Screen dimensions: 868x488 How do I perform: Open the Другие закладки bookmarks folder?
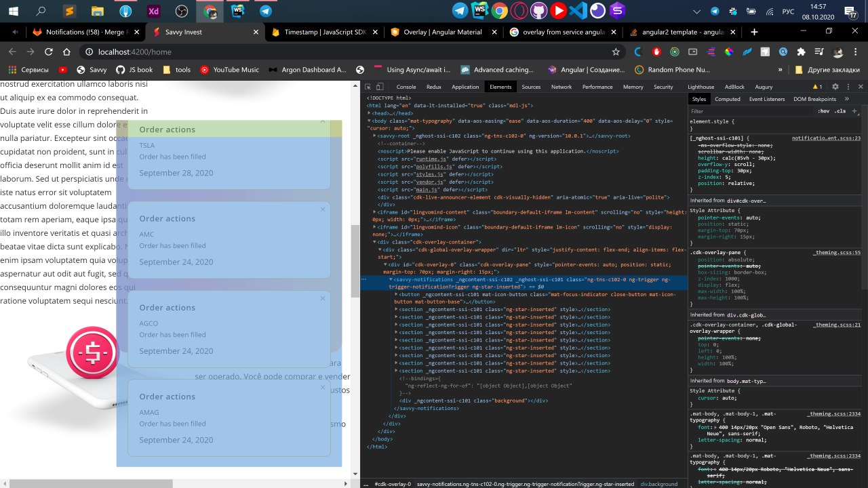pyautogui.click(x=829, y=69)
